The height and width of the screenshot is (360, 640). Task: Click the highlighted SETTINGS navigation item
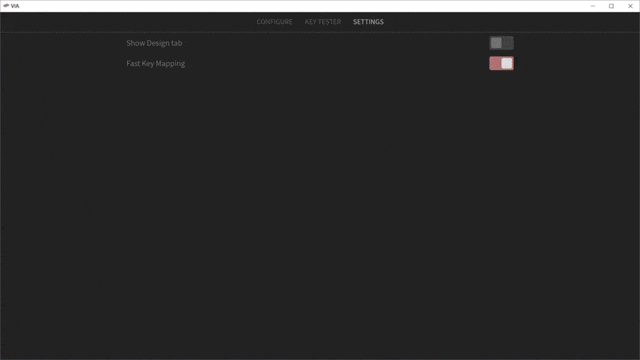pos(368,22)
